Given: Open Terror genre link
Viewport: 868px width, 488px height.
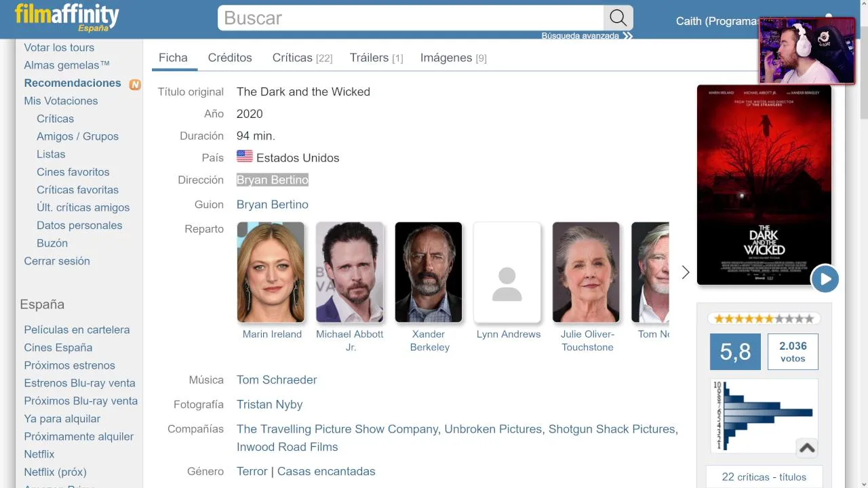Looking at the screenshot, I should (252, 471).
